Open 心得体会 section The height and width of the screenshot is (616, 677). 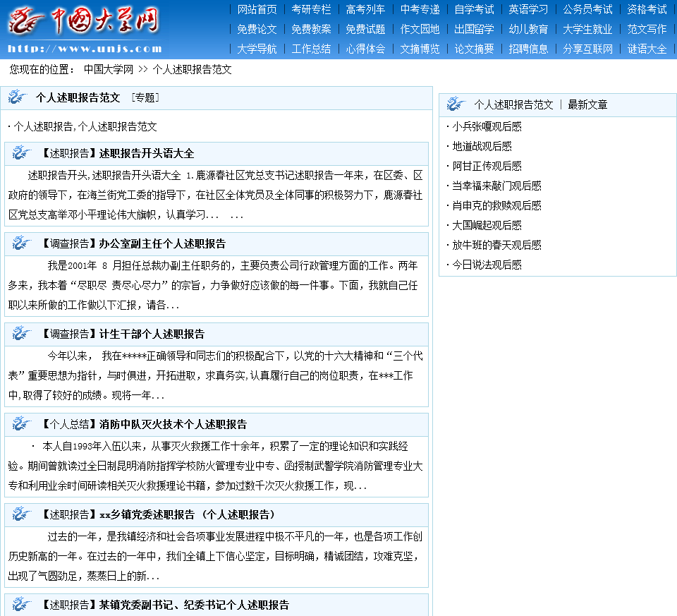(x=365, y=49)
